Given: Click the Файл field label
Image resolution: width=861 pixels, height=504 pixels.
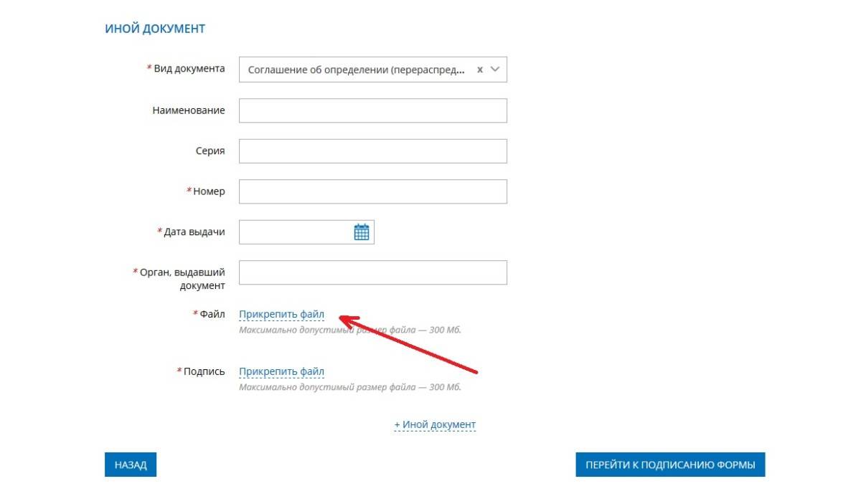Looking at the screenshot, I should (x=212, y=314).
